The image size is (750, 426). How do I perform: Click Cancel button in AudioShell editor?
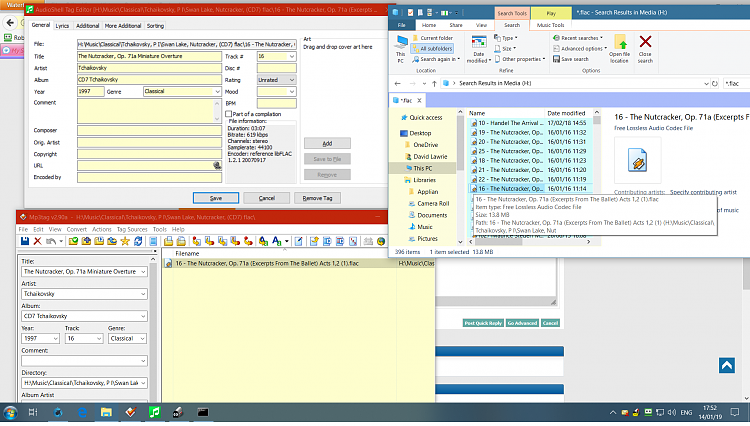click(266, 198)
